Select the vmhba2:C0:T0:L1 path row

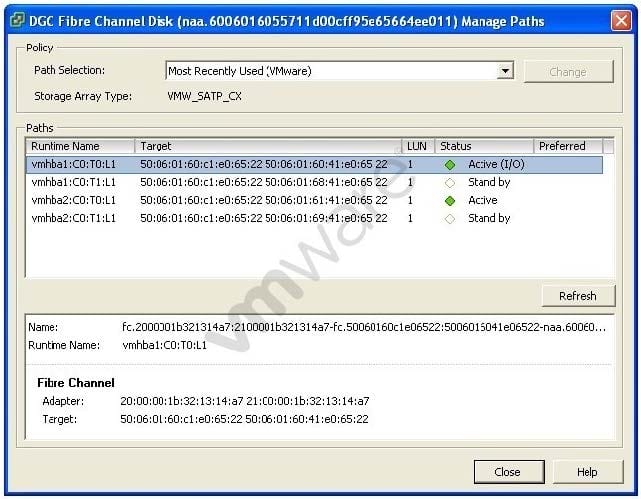coord(314,200)
